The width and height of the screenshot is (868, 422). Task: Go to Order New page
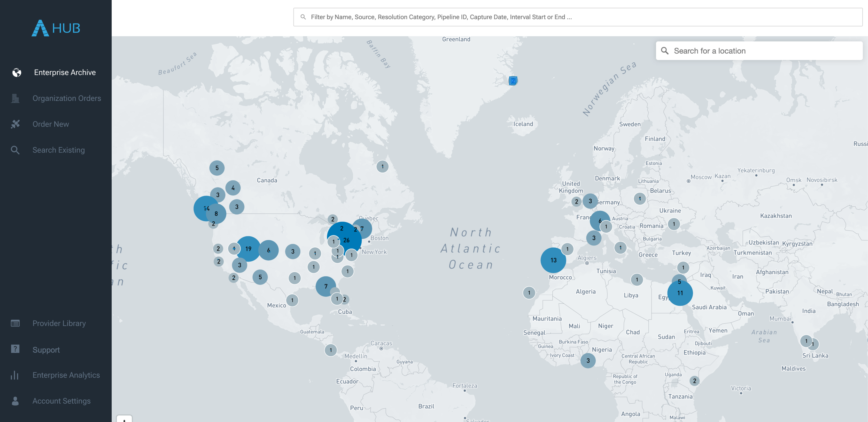pos(51,124)
